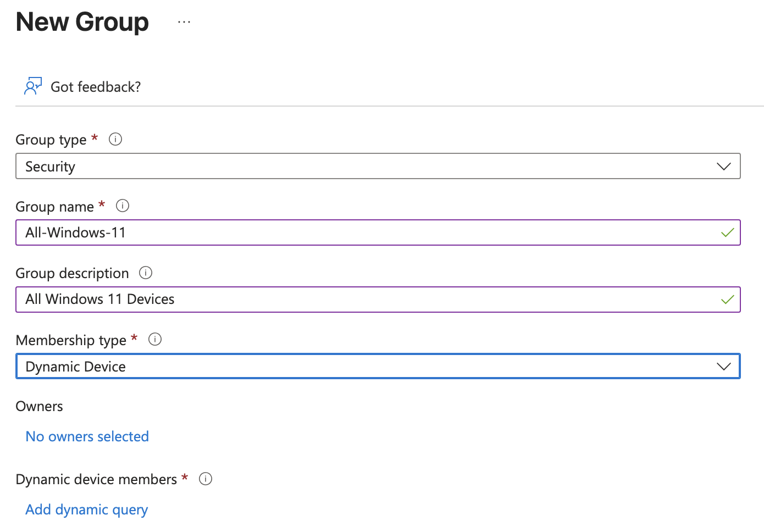Click the No owners selected link
Screen dimensions: 764x532
86,436
